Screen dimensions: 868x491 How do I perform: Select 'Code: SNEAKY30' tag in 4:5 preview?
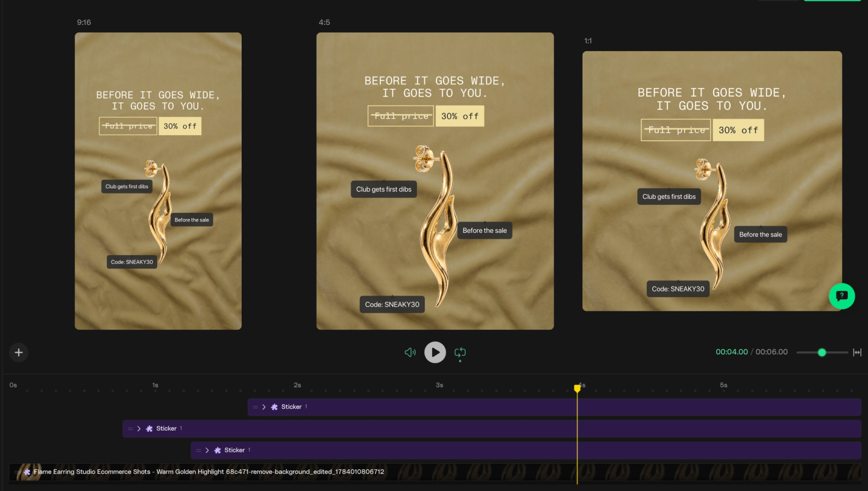point(392,305)
